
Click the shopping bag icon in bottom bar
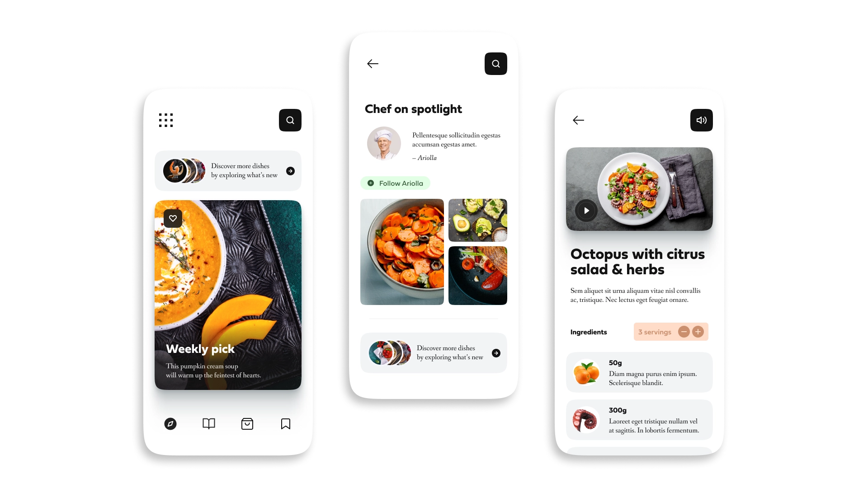click(x=247, y=424)
